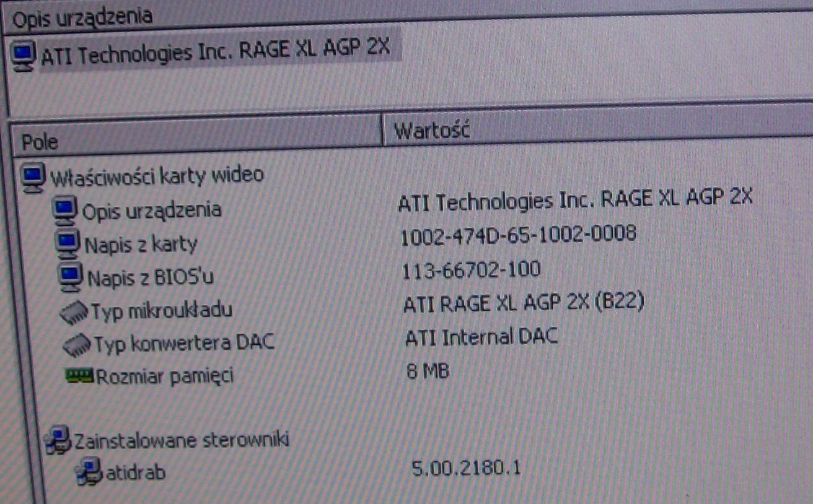Click the Opis urządzenia header above device list

point(82,17)
